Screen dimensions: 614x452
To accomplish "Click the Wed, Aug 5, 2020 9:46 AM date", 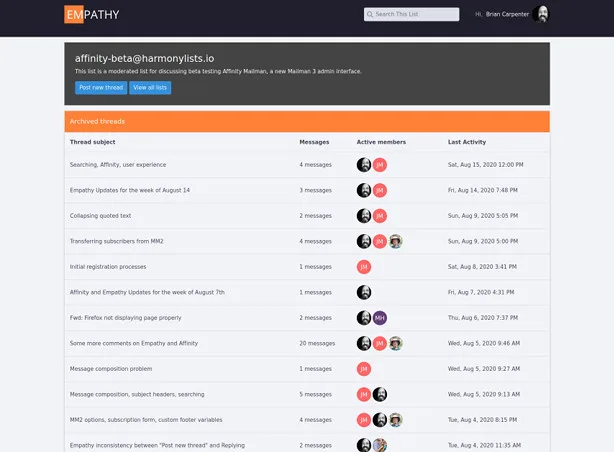I will [484, 343].
